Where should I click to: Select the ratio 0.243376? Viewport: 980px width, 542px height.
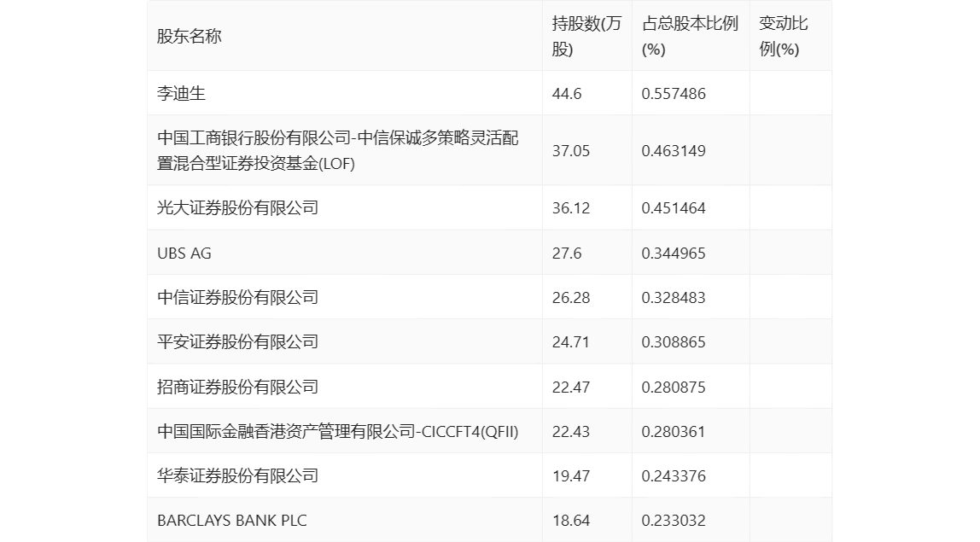674,475
